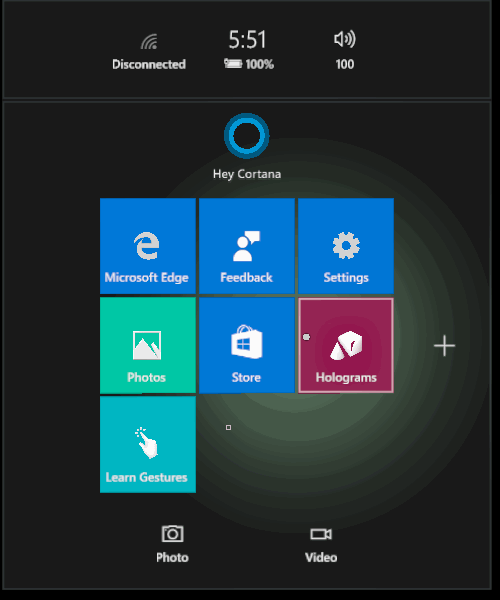Launch the Store tile

(x=247, y=345)
